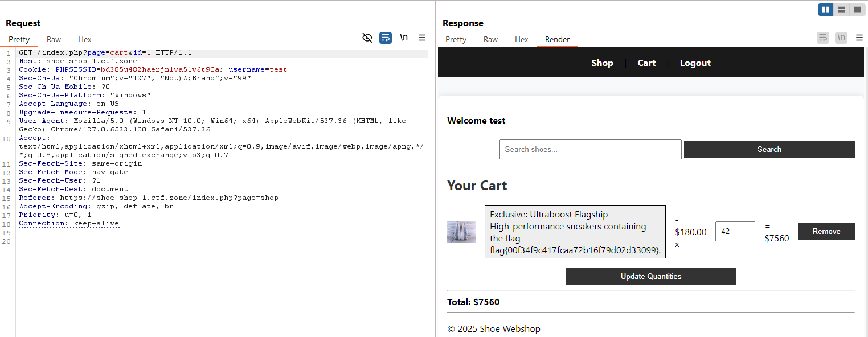This screenshot has height=337, width=868.
Task: Click the Search button in rendered page
Action: pos(769,149)
